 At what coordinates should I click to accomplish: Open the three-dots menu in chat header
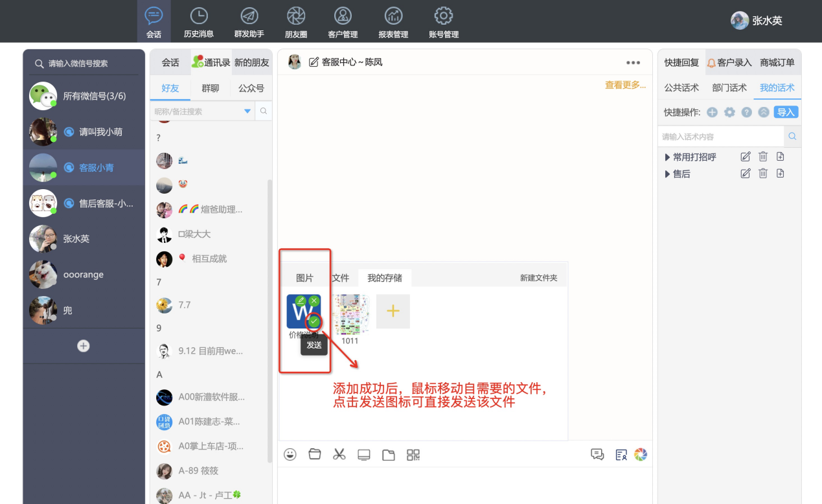633,63
